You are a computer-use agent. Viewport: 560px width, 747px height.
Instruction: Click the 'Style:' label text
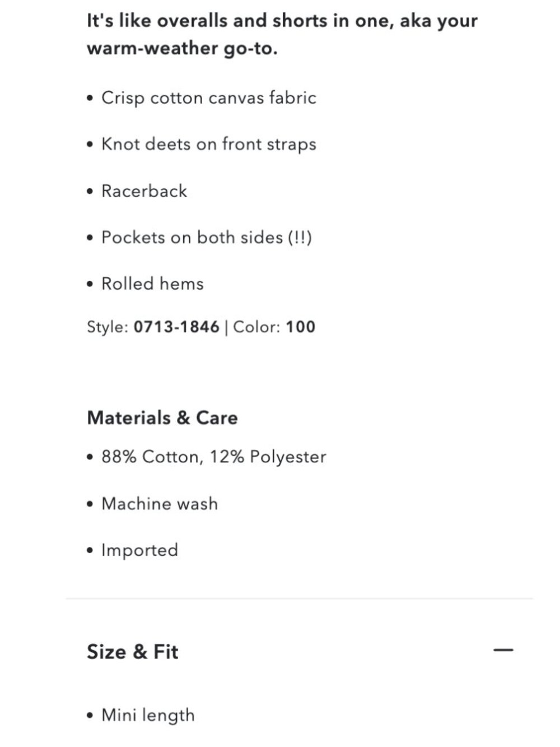108,327
